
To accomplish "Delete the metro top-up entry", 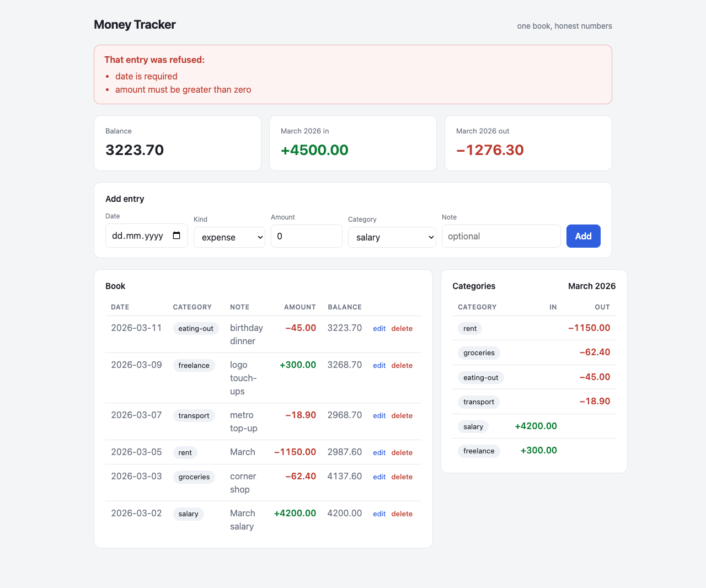I will point(402,415).
